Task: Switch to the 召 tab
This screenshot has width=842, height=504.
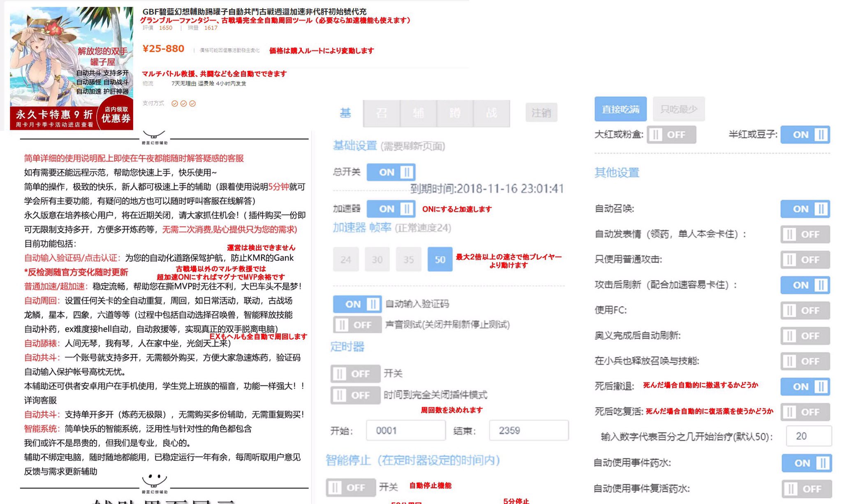Action: [x=382, y=113]
